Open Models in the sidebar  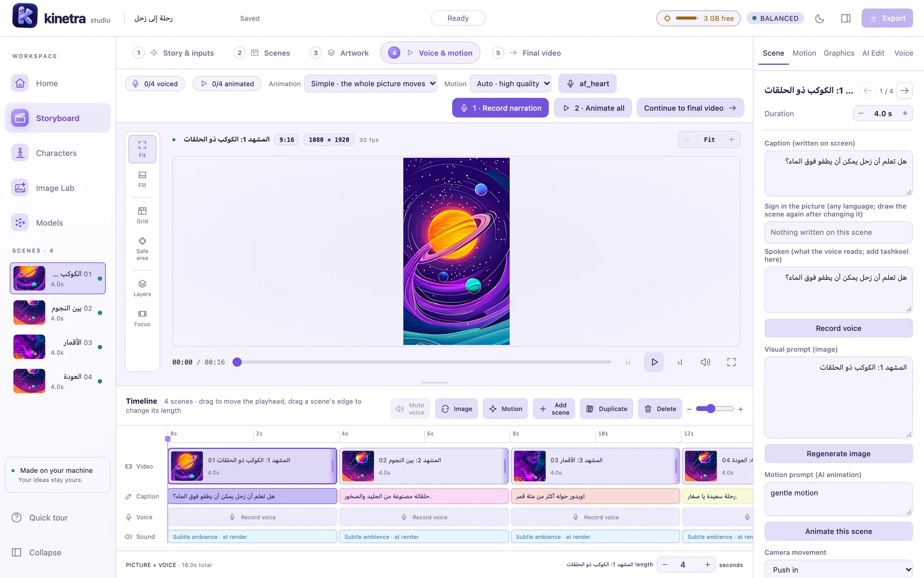click(x=58, y=223)
